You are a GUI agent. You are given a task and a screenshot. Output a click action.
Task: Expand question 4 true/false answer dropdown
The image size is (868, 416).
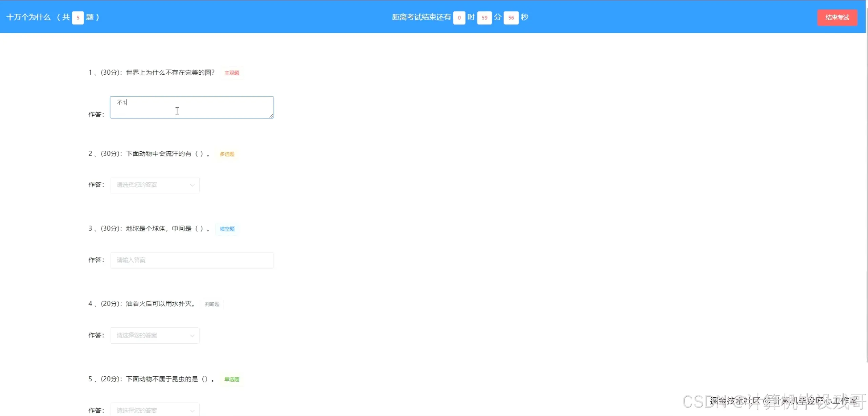(154, 335)
